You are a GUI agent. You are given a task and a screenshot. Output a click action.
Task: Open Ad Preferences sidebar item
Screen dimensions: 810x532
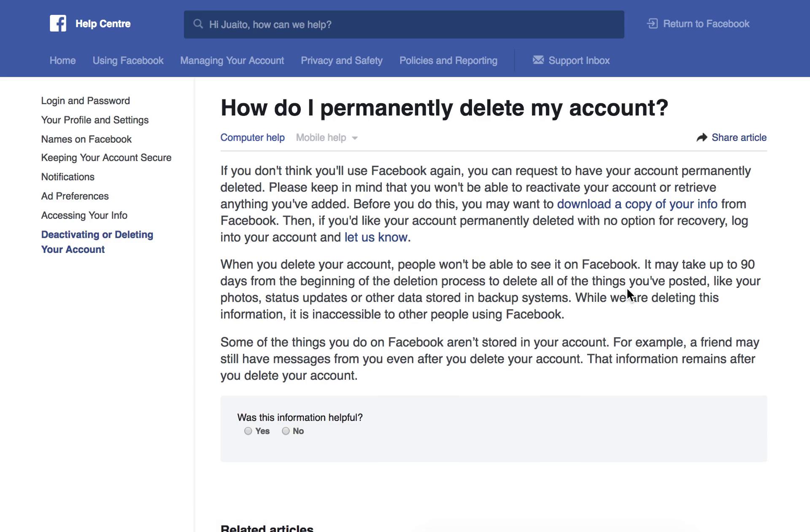(75, 196)
